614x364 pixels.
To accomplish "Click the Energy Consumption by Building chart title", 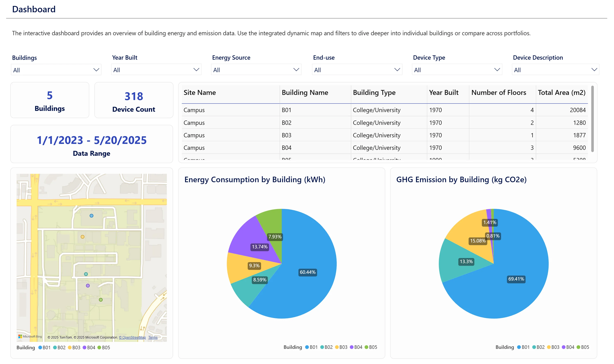I will 255,180.
